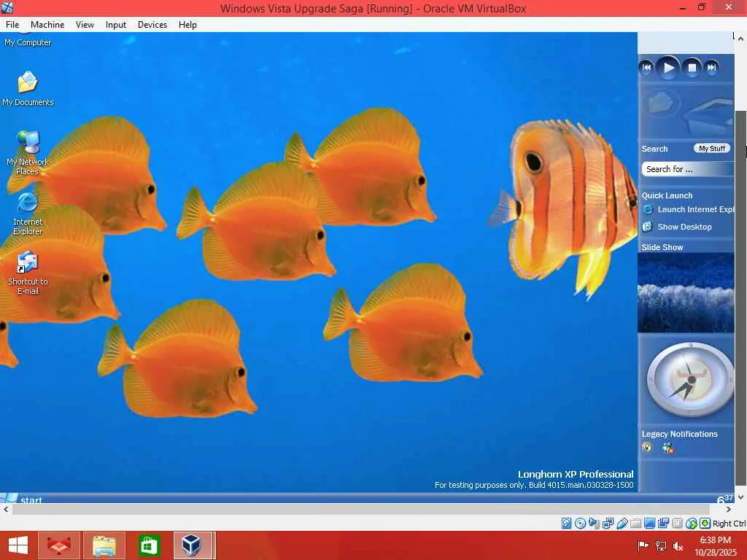Click the My Stuff search scope button
The image size is (747, 560).
(x=712, y=149)
